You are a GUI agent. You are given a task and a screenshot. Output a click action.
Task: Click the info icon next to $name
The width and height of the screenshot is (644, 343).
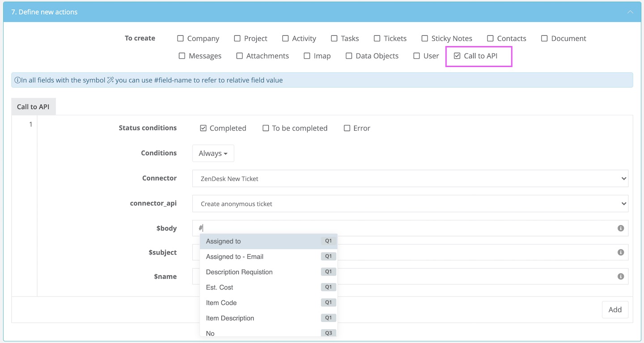[x=621, y=276]
